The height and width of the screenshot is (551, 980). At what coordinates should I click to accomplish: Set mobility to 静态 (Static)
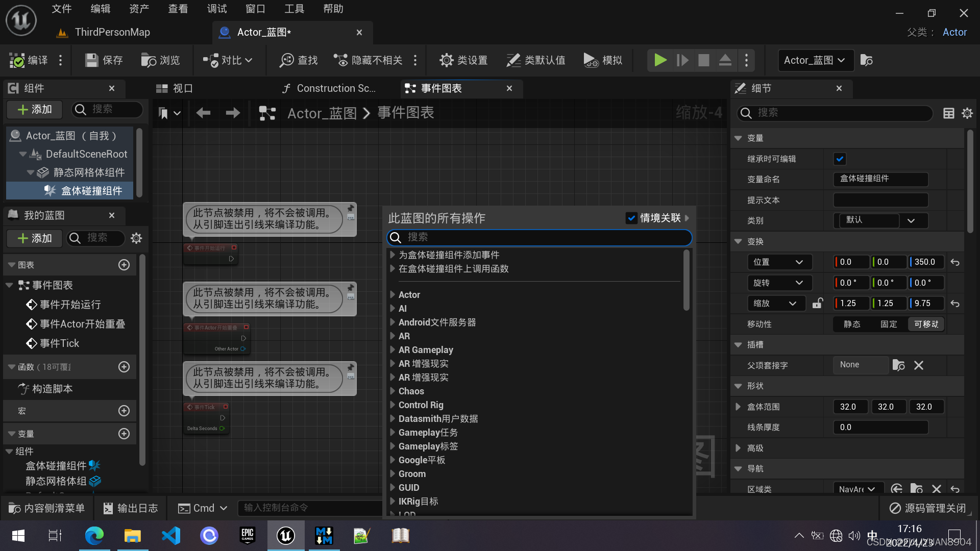[x=852, y=324]
